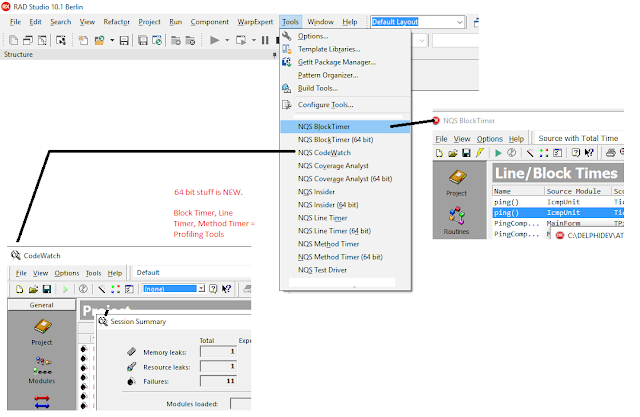Select NQS BlockTimer menu entry
Screen dimensions: 640x417
pos(345,127)
